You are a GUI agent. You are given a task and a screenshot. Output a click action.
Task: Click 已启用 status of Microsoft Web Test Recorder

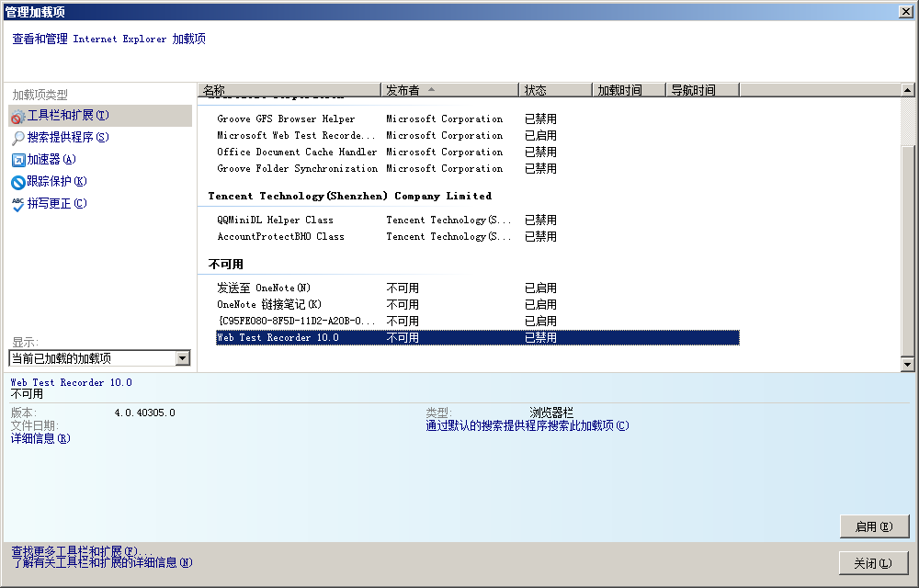pyautogui.click(x=540, y=135)
